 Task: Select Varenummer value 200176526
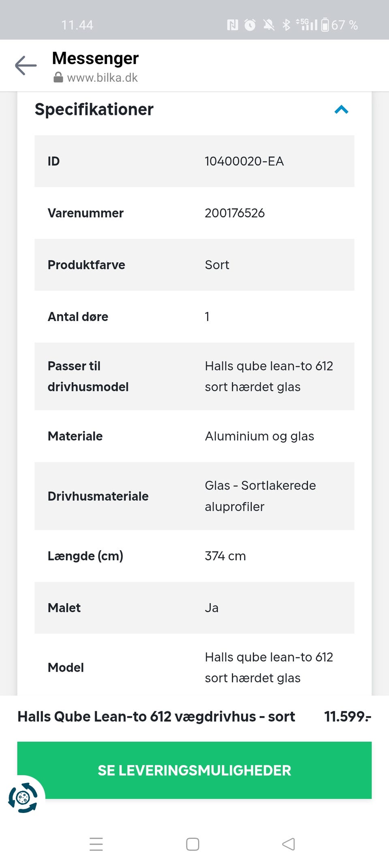[x=235, y=213]
